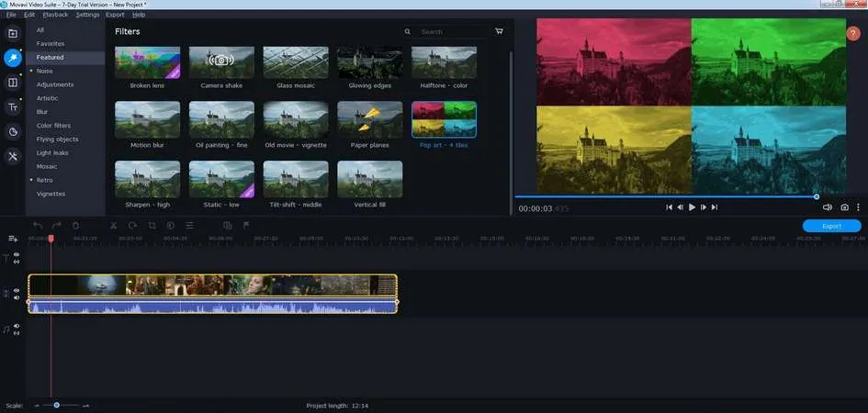The image size is (868, 413).
Task: Click the Split scissors icon
Action: point(114,225)
